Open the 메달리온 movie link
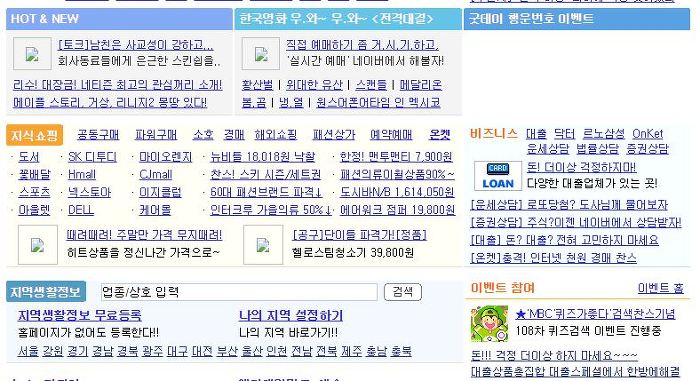This screenshot has width=700, height=381. tap(421, 85)
